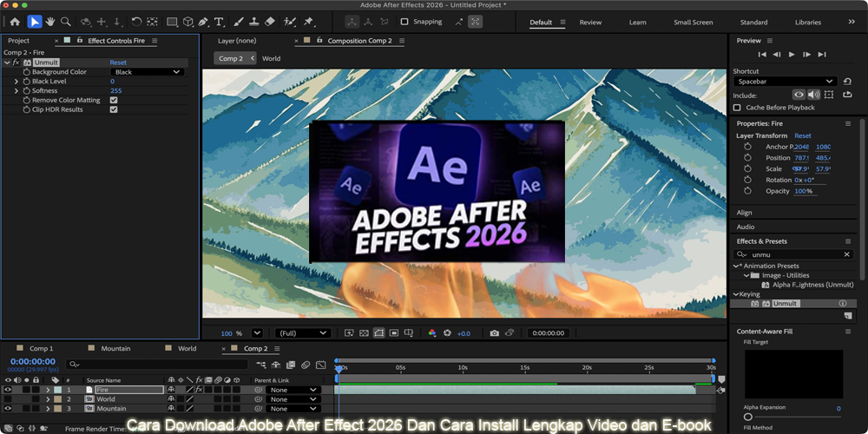Select the Rotation tool
The height and width of the screenshot is (434, 868).
pyautogui.click(x=136, y=23)
